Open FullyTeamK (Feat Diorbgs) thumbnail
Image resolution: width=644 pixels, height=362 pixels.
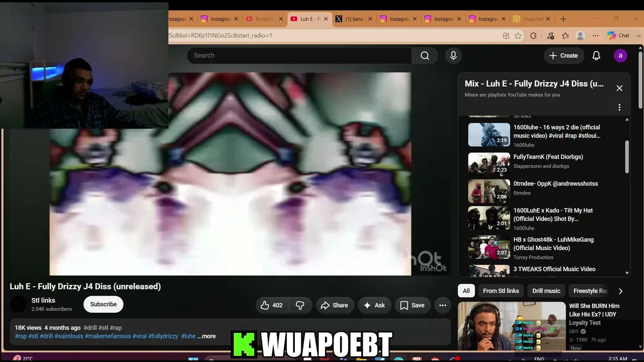click(x=489, y=163)
